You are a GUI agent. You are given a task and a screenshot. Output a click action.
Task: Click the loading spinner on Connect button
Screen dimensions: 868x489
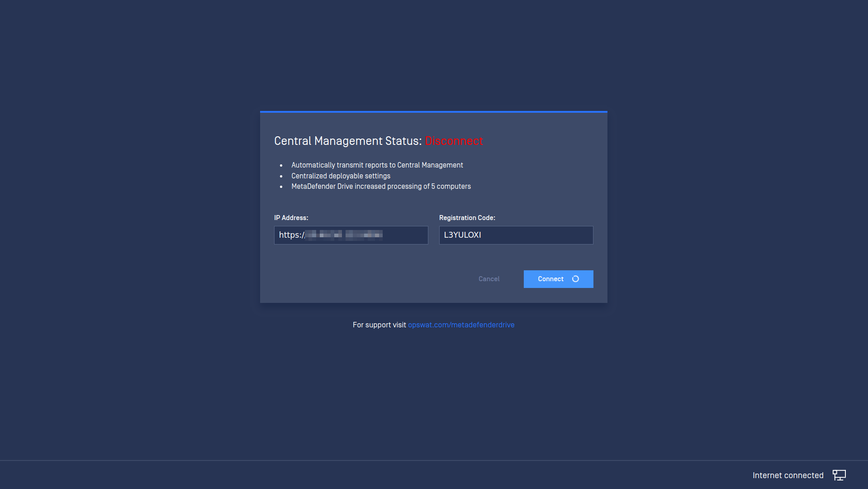coord(575,279)
